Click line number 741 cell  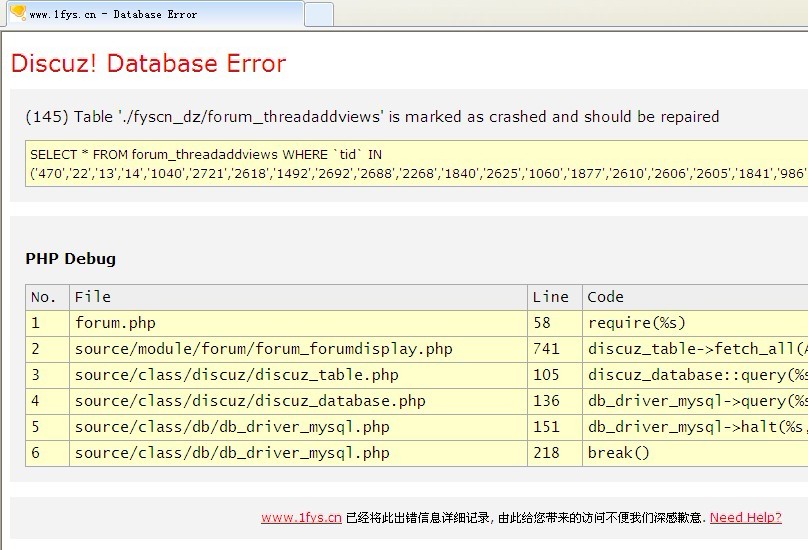pos(555,349)
